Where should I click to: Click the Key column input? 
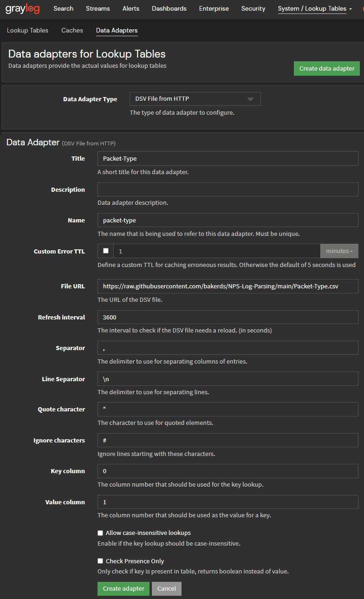227,471
